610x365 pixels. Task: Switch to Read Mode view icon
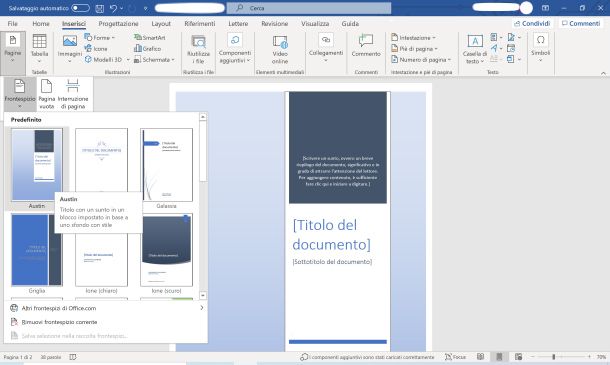480,357
